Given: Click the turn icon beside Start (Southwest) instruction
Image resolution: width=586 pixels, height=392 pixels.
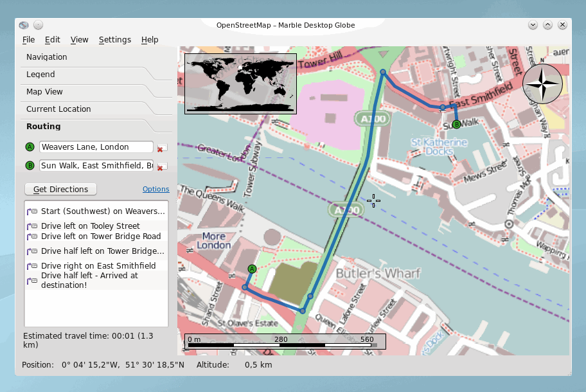Looking at the screenshot, I should click(x=31, y=211).
